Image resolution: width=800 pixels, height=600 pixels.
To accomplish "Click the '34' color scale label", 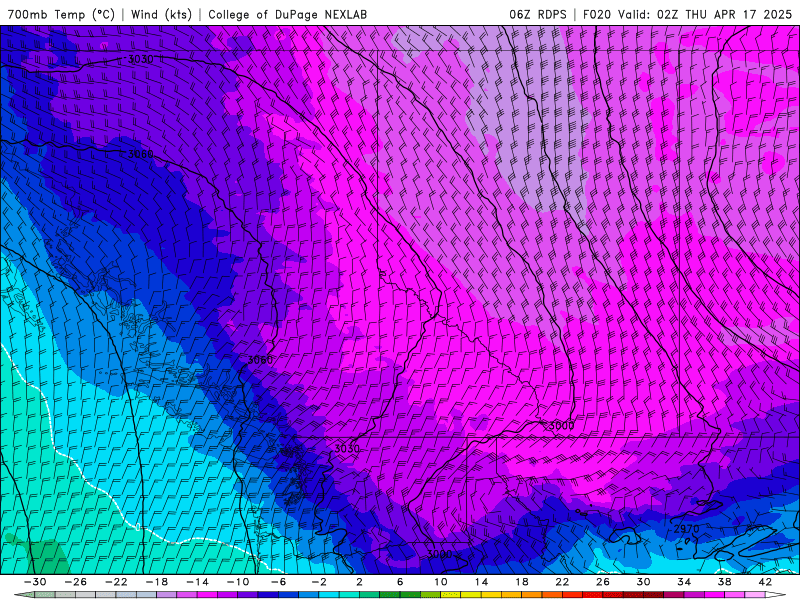I will (x=684, y=582).
